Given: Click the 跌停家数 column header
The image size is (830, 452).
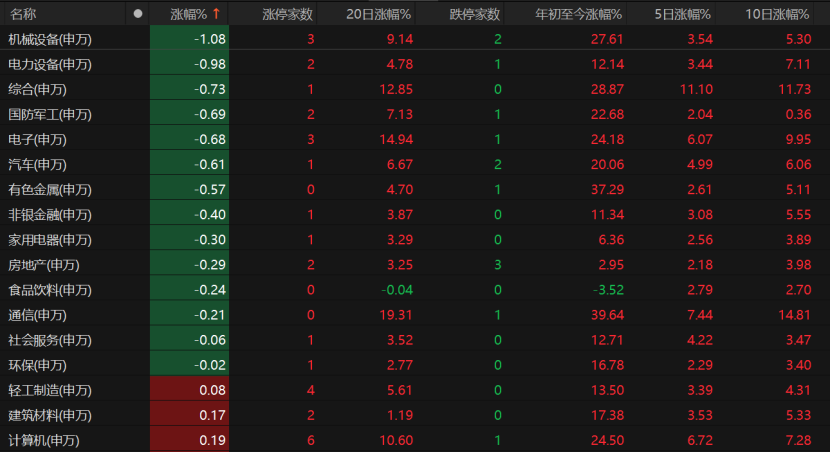Looking at the screenshot, I should click(x=475, y=14).
